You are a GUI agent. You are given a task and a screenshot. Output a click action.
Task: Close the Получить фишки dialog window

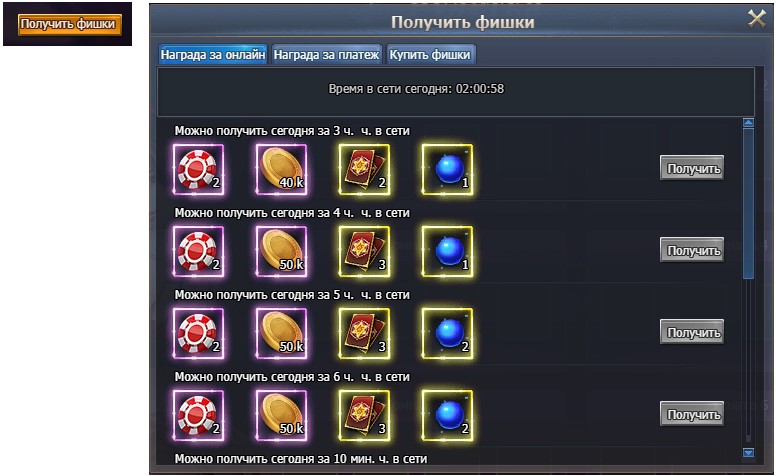(x=757, y=19)
